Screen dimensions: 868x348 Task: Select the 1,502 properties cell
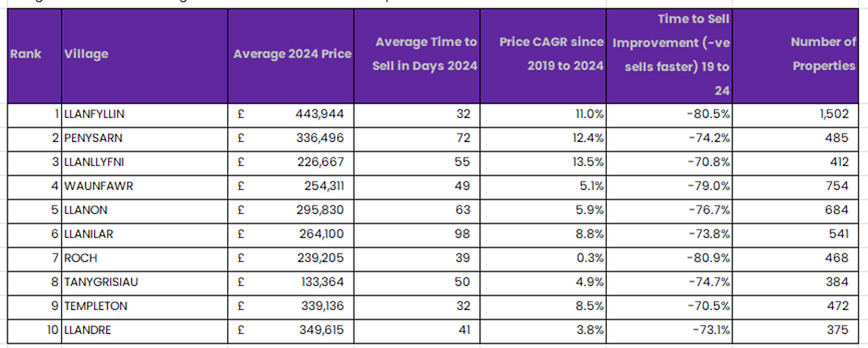(795, 114)
